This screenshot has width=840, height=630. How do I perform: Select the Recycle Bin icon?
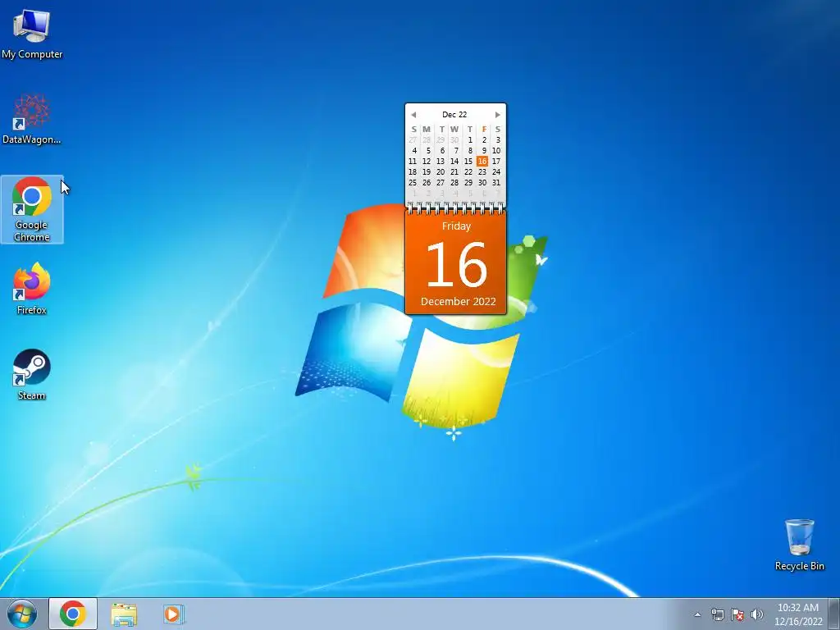(799, 545)
